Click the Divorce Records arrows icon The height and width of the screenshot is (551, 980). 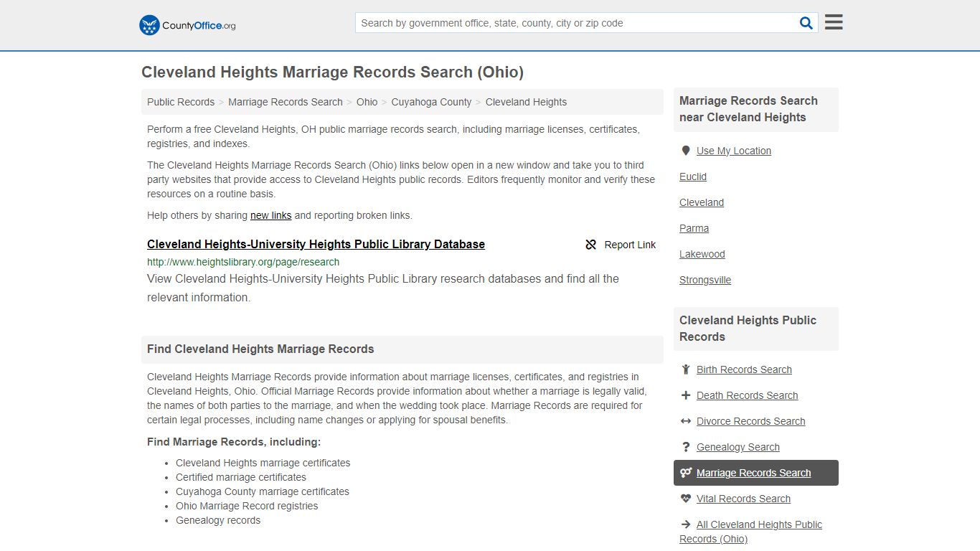click(686, 421)
